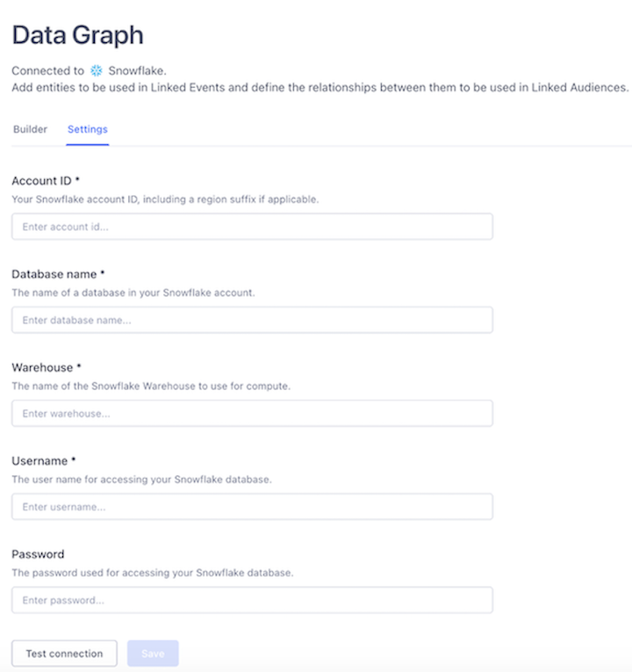Select the Settings tab
Screen dimensions: 632x672
tap(88, 129)
